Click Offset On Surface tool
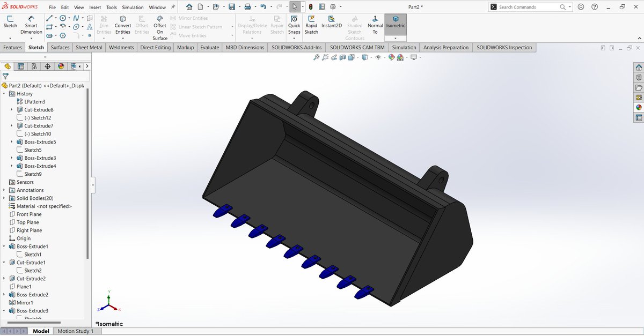The width and height of the screenshot is (644, 336). 160,28
